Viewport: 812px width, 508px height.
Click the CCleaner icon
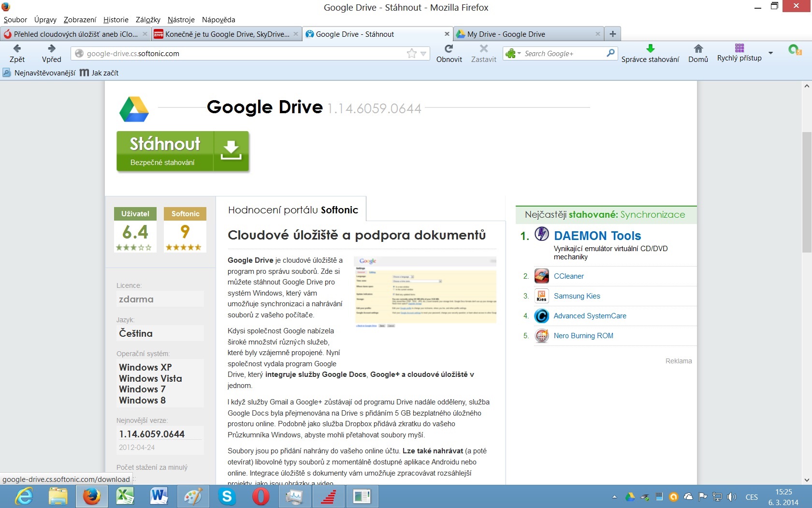point(542,276)
